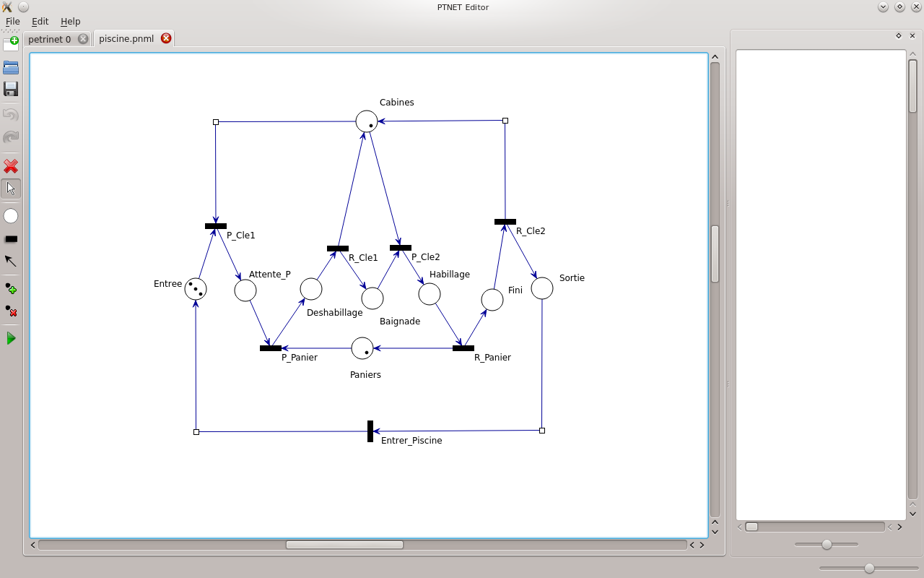Click the new document icon
This screenshot has width=924, height=578.
11,44
